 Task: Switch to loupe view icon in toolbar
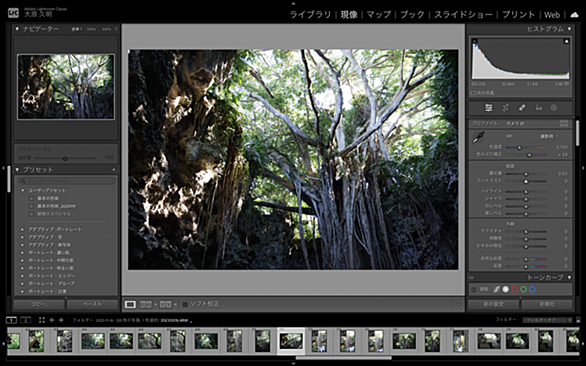pyautogui.click(x=130, y=304)
